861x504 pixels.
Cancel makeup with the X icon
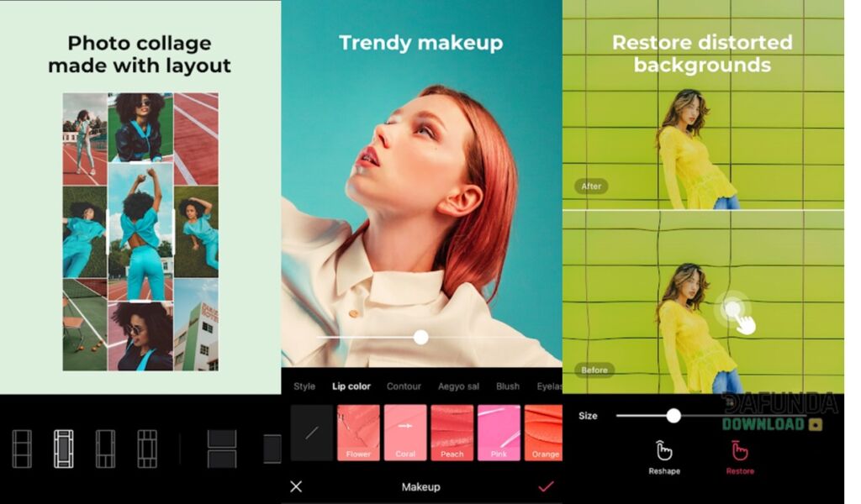pyautogui.click(x=296, y=486)
